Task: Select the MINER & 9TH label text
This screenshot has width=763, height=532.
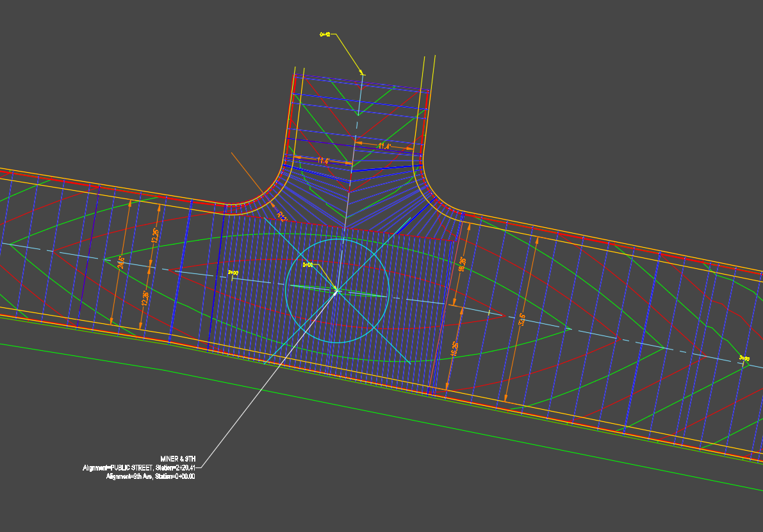Action: click(178, 459)
